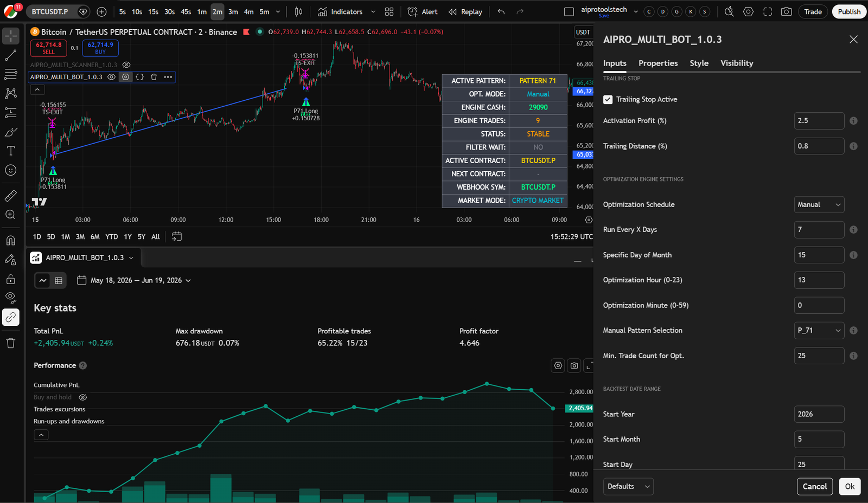Click the undo arrow in top toolbar

point(501,11)
